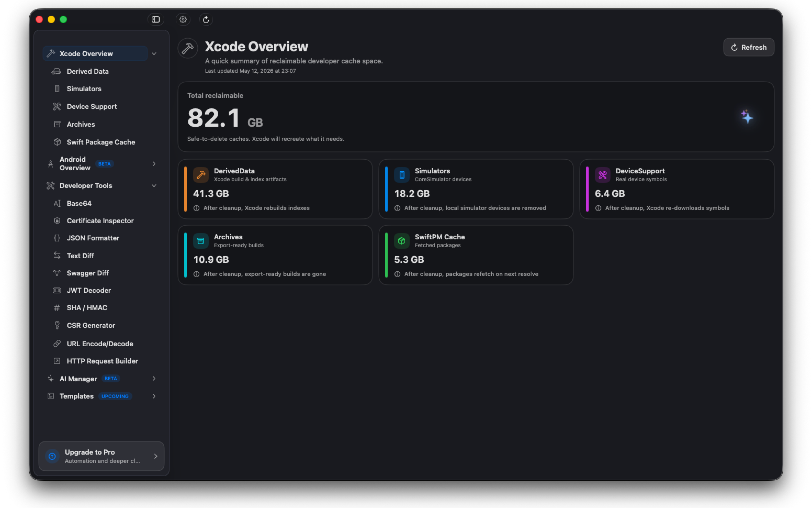Click the green SwiftPM Cache card icon
The height and width of the screenshot is (508, 812).
pos(402,241)
